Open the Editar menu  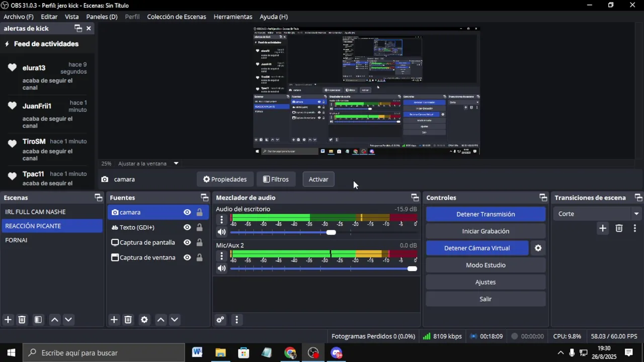[x=49, y=17]
